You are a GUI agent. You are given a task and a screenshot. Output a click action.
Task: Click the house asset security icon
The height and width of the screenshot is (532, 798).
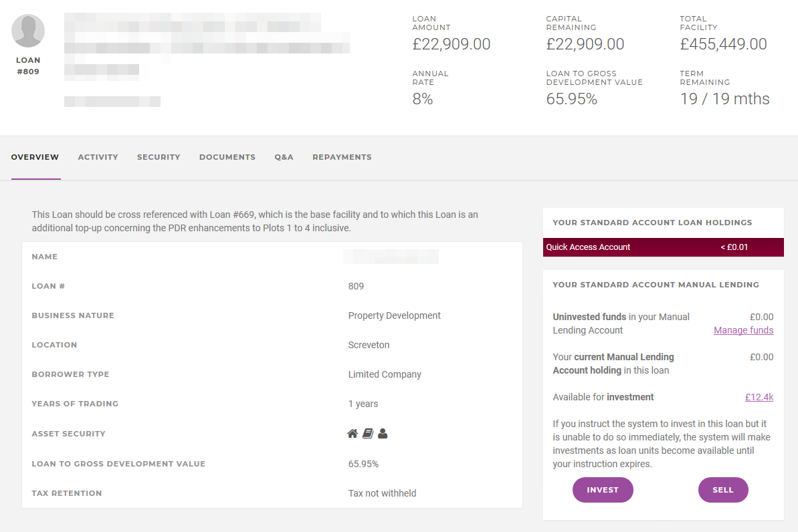[353, 433]
